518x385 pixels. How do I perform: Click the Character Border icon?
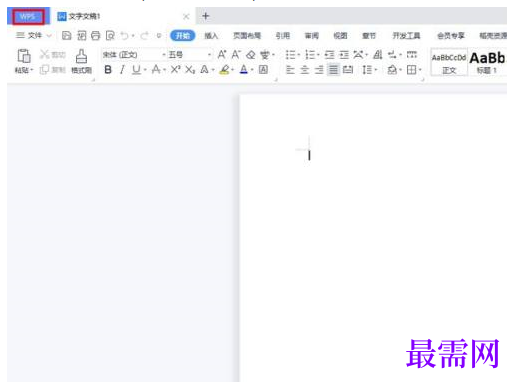tap(263, 69)
